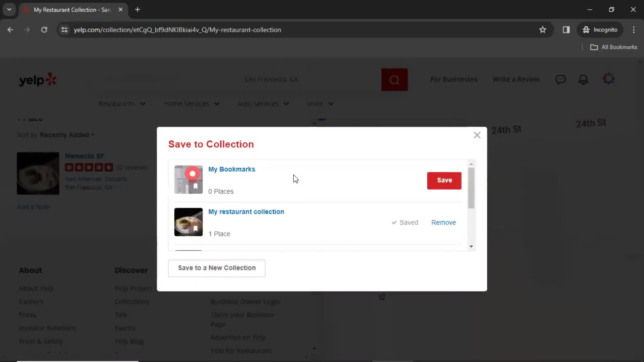Reload the page
The width and height of the screenshot is (644, 362).
(44, 30)
